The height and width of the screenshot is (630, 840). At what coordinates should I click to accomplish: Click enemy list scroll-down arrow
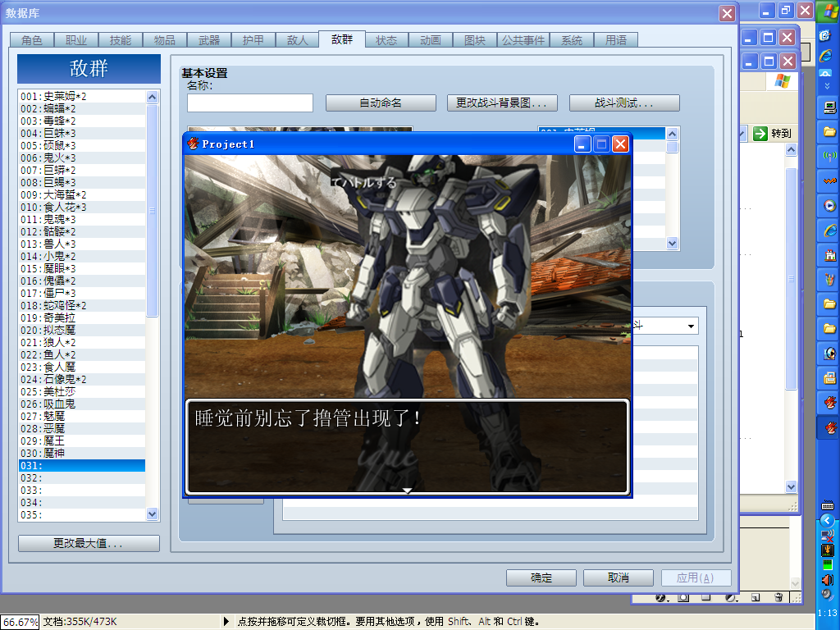[x=673, y=243]
